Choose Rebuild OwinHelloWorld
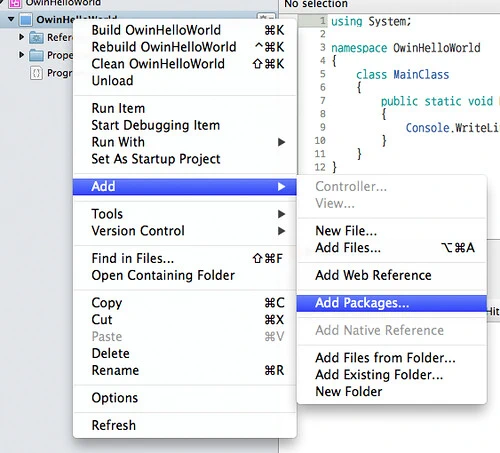This screenshot has width=500, height=453. click(185, 47)
